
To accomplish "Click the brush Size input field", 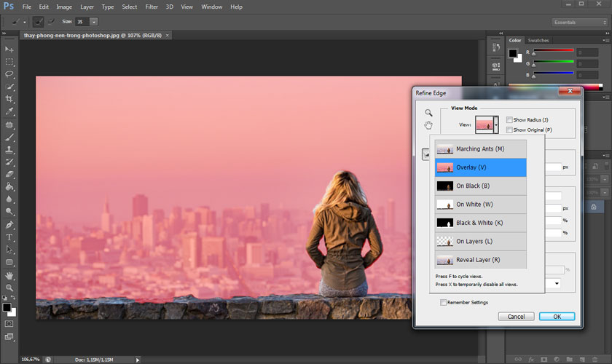I will tap(82, 22).
